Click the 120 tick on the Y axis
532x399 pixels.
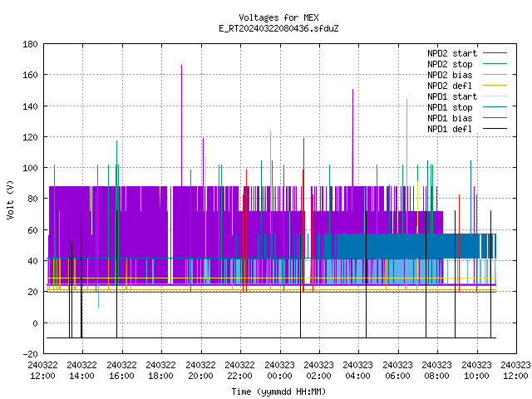click(30, 137)
